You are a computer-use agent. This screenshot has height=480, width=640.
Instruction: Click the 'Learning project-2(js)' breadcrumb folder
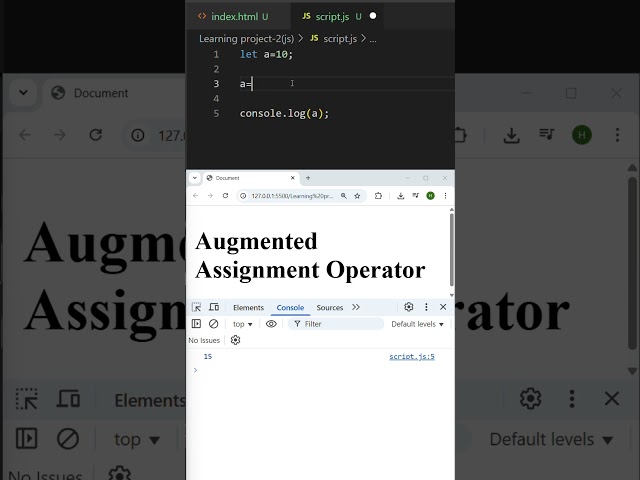click(x=246, y=39)
